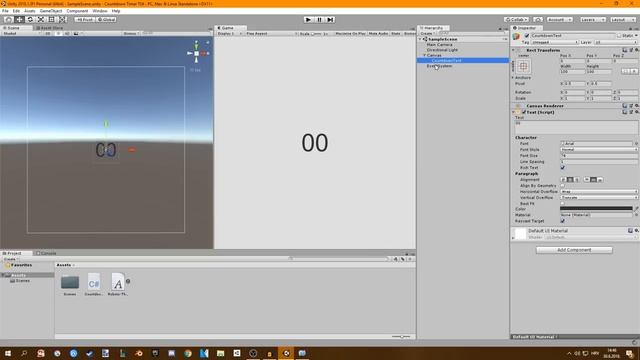The image size is (640, 360).
Task: Open the Gizmos dropdown in Scene view
Action: [x=131, y=33]
